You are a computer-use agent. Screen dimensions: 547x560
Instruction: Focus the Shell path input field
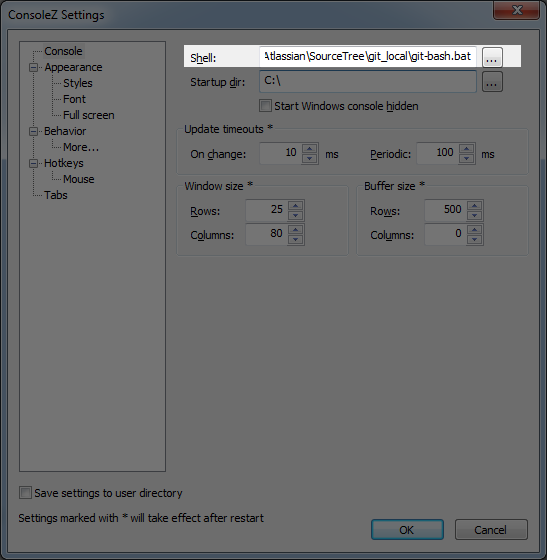point(368,57)
